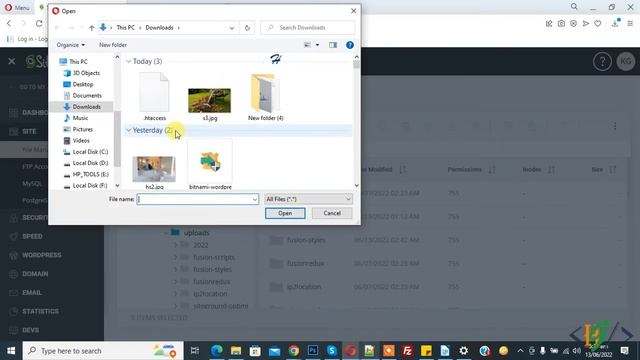Open the .htaccess file in Downloads
This screenshot has height=360, width=640.
tap(154, 97)
